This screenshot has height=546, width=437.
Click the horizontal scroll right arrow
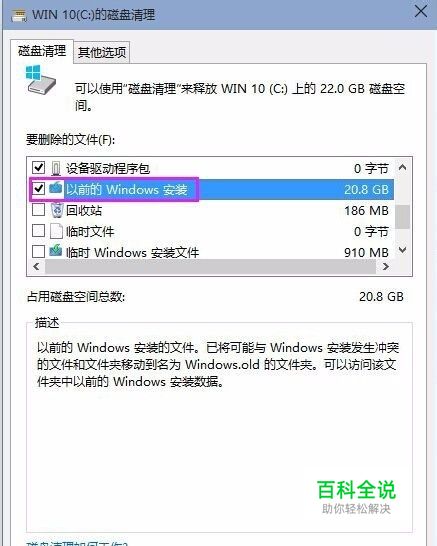tap(385, 267)
